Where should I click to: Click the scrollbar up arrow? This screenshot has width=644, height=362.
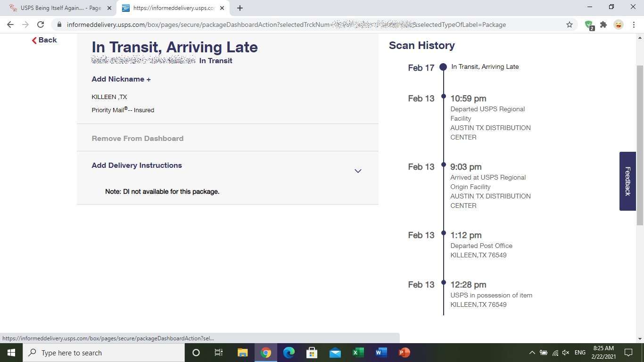point(640,37)
